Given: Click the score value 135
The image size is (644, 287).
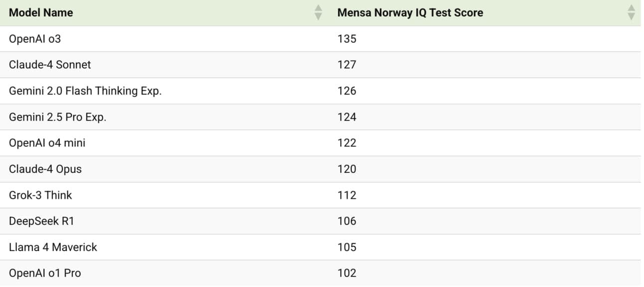Looking at the screenshot, I should (347, 38).
